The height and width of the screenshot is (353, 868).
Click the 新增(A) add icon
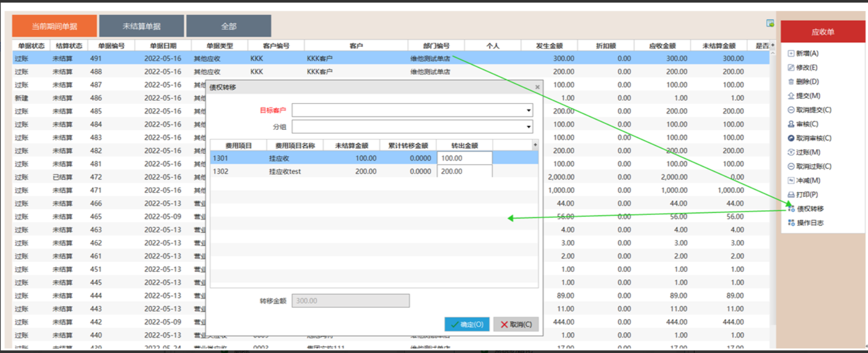click(x=791, y=53)
